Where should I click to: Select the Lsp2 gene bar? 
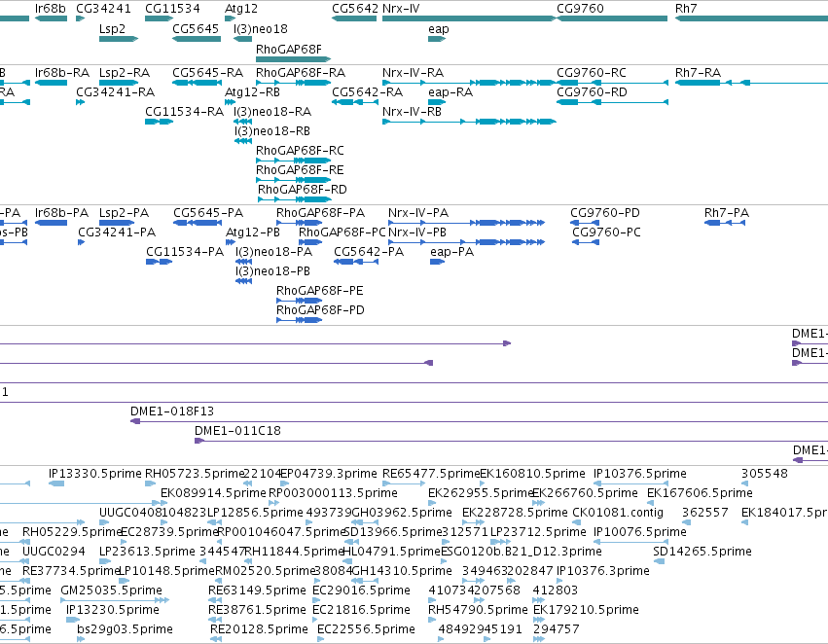pos(119,39)
